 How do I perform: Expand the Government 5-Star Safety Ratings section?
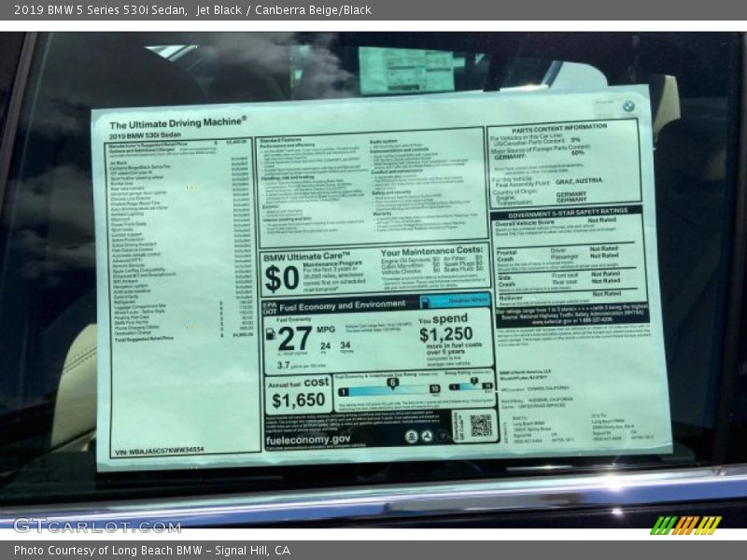point(567,212)
